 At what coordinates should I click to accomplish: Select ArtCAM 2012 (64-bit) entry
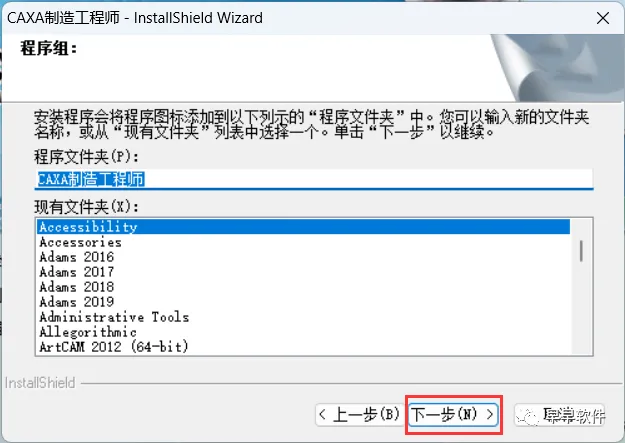[x=304, y=347]
